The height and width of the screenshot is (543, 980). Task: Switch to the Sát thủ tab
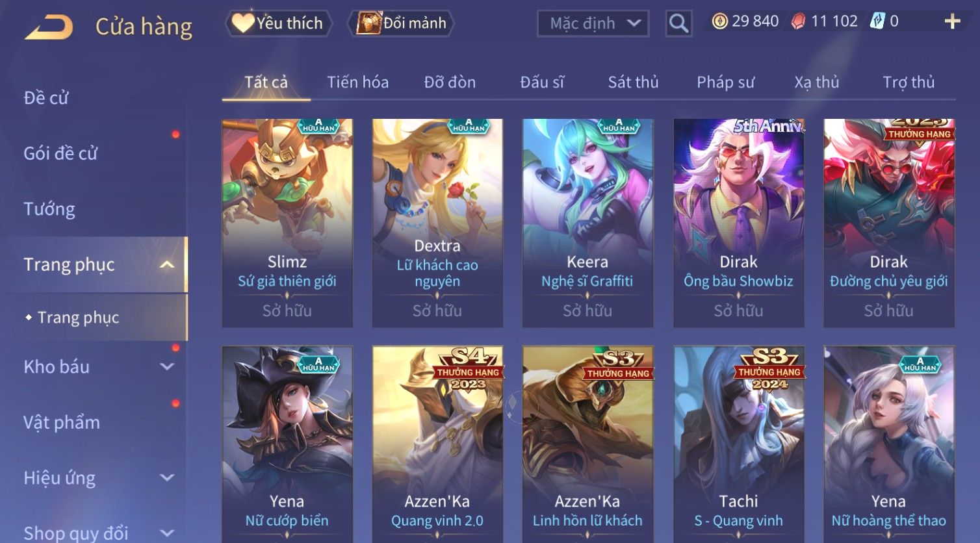click(633, 82)
